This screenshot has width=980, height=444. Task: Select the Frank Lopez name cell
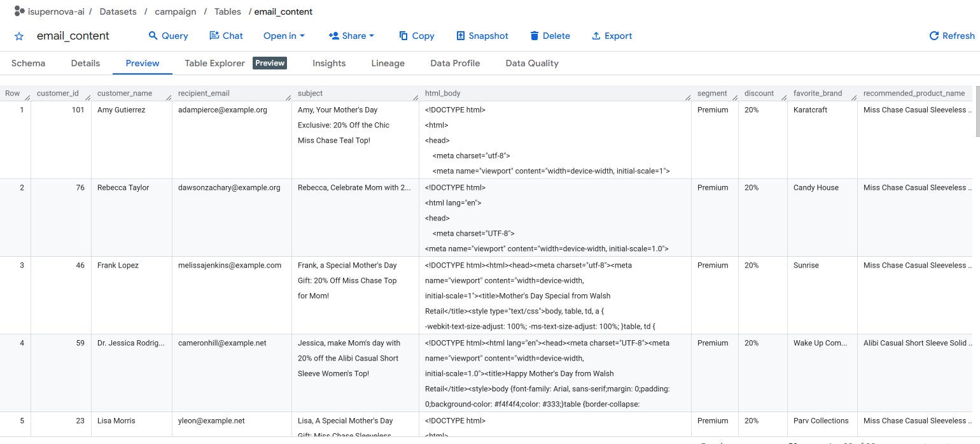(132, 295)
